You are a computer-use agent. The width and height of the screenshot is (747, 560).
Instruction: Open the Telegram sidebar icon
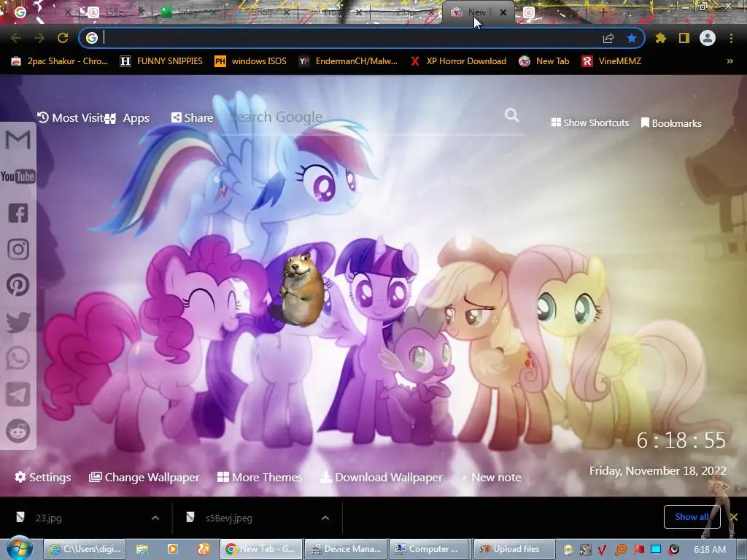(18, 394)
